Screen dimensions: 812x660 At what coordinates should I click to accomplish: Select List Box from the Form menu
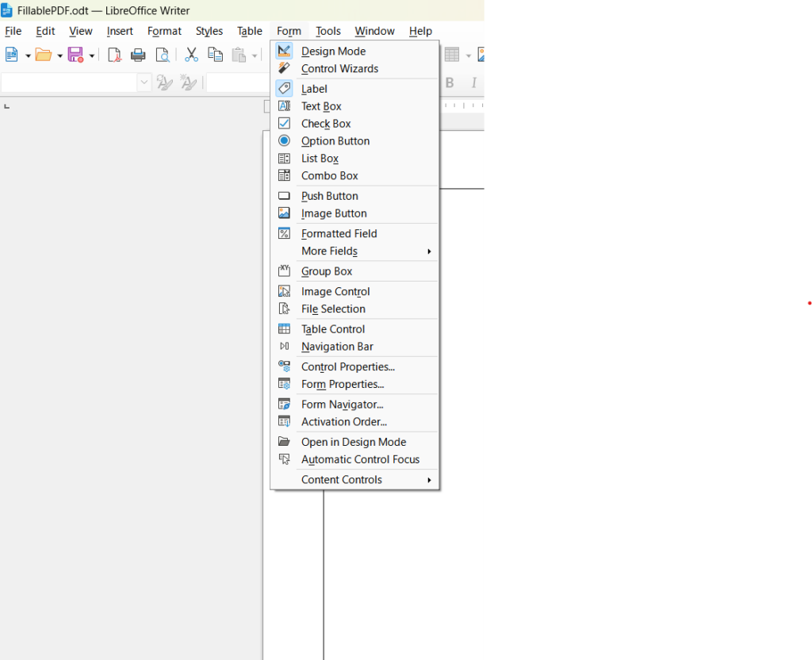click(x=356, y=159)
